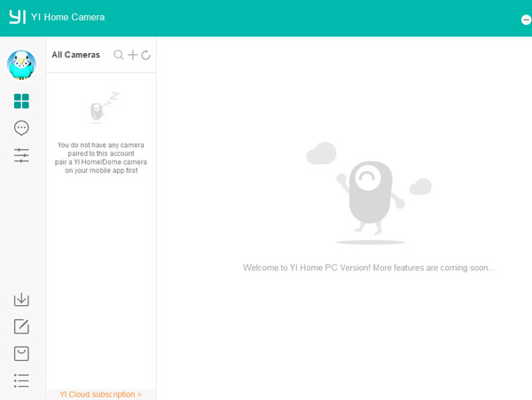Screen dimensions: 532x400
Task: Open the settings sliders icon
Action: pyautogui.click(x=21, y=155)
